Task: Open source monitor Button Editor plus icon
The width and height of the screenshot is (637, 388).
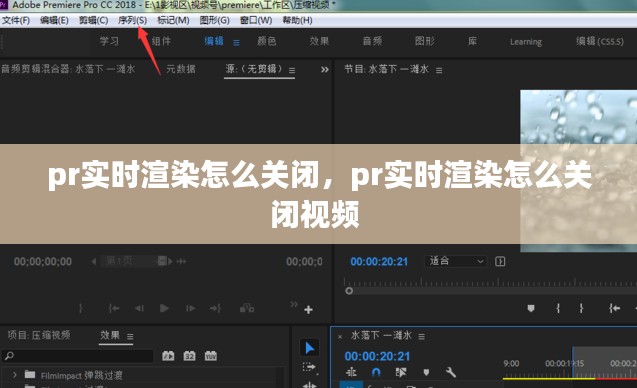Action: (308, 310)
